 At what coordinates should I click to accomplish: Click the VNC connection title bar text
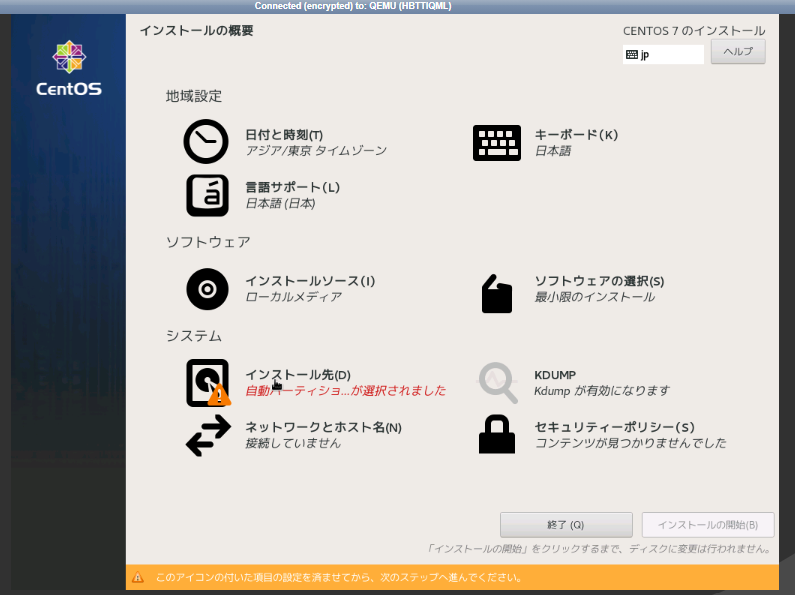(x=353, y=6)
